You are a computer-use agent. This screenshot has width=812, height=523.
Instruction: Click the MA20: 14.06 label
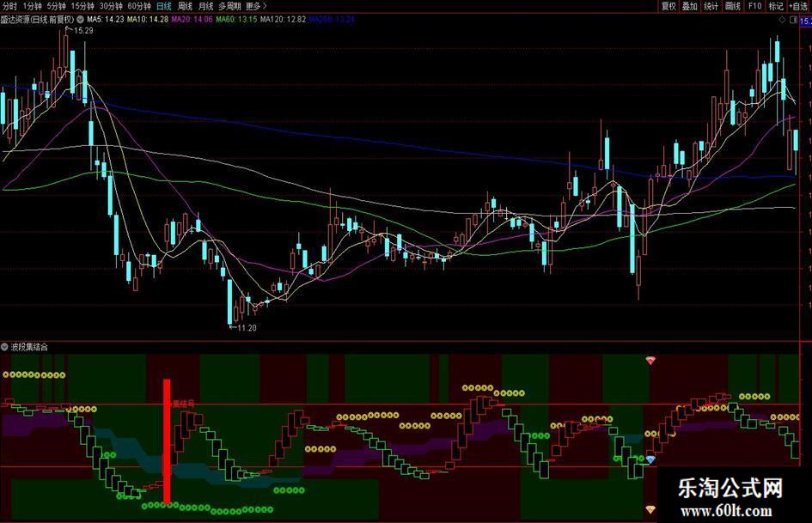pyautogui.click(x=192, y=20)
